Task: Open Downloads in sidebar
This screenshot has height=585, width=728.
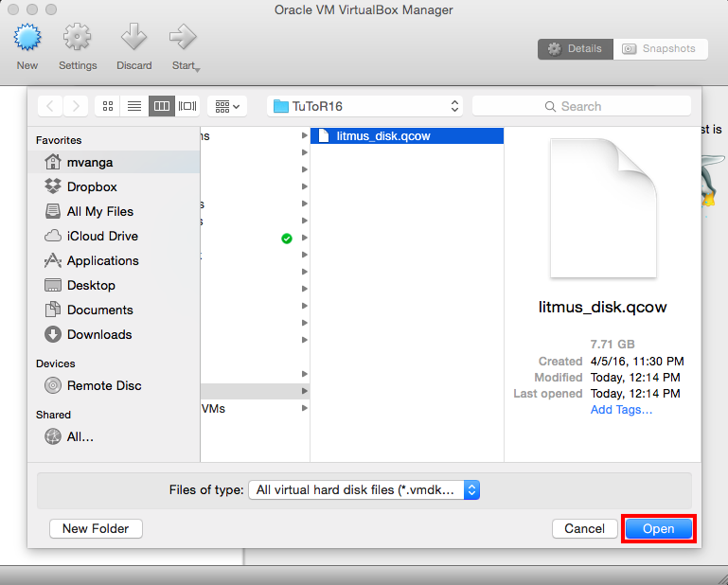Action: tap(114, 334)
